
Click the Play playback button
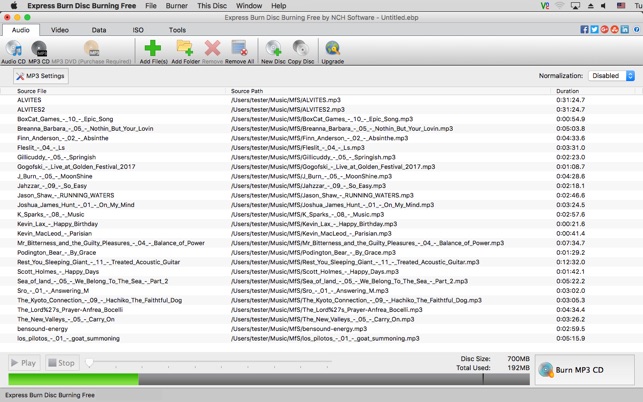(24, 363)
